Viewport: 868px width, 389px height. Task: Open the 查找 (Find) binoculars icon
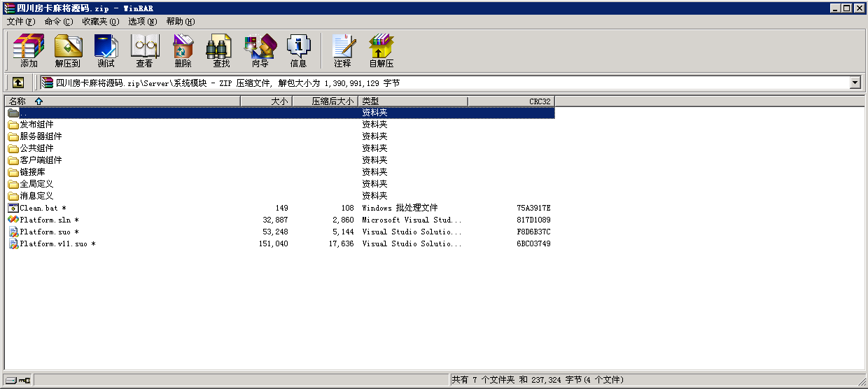[x=221, y=50]
